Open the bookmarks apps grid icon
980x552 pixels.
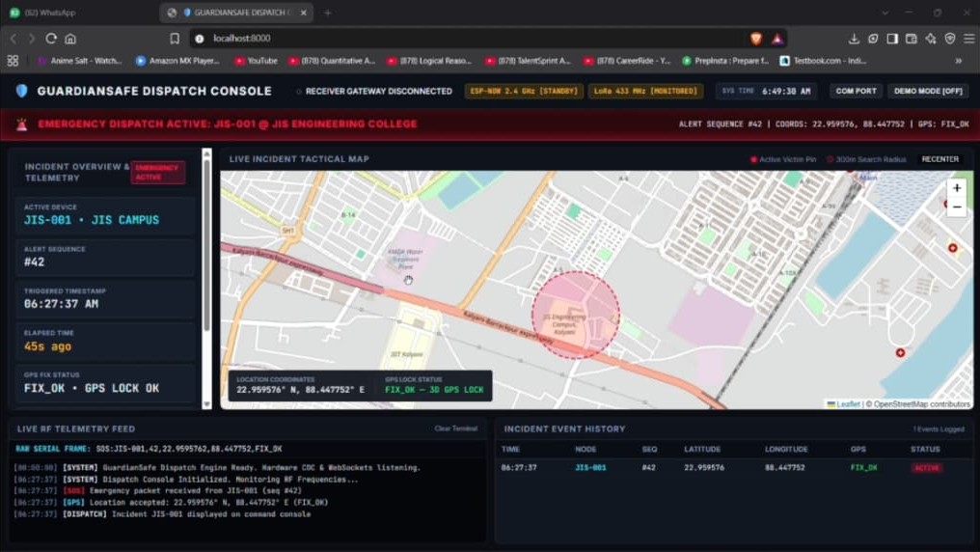coord(13,61)
